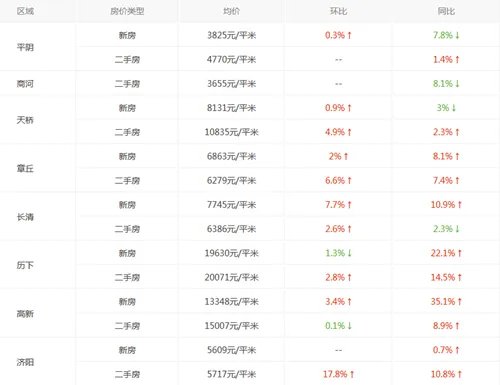The image size is (500, 385).
Task: Click the 17.8% month-on-month value
Action: tap(338, 374)
